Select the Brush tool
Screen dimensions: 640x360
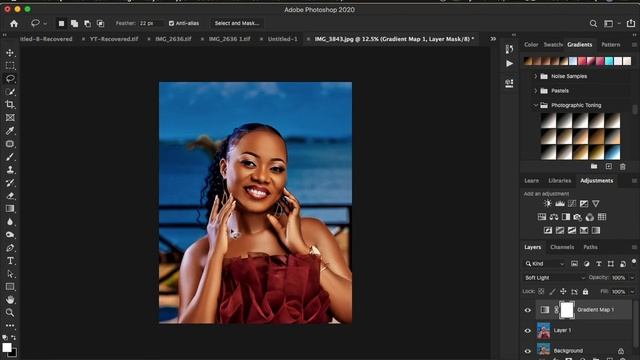(x=10, y=157)
